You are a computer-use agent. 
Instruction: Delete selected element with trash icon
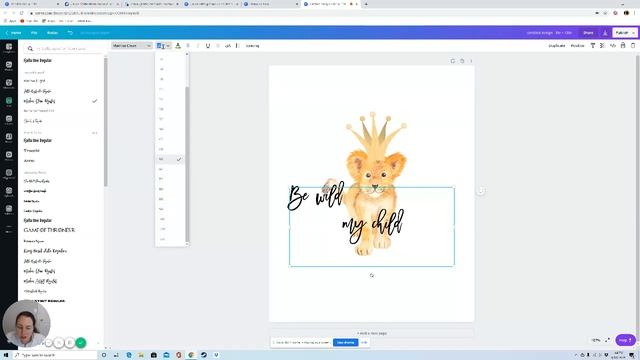coord(633,46)
